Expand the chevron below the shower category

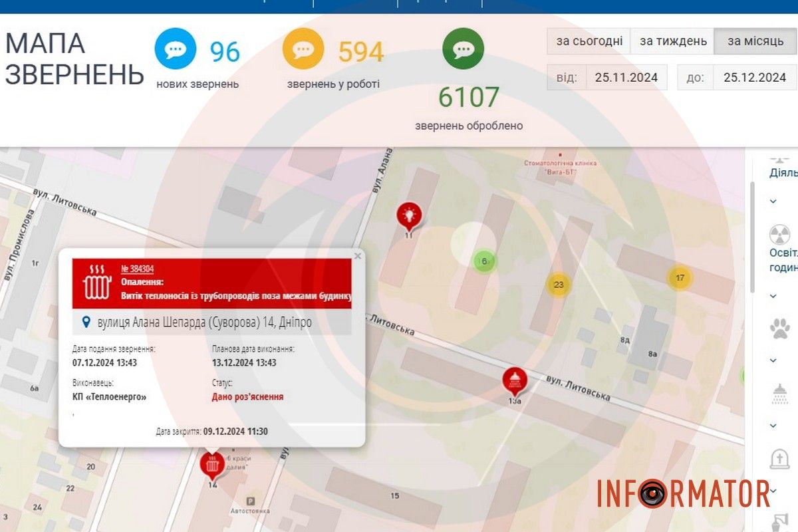point(773,426)
